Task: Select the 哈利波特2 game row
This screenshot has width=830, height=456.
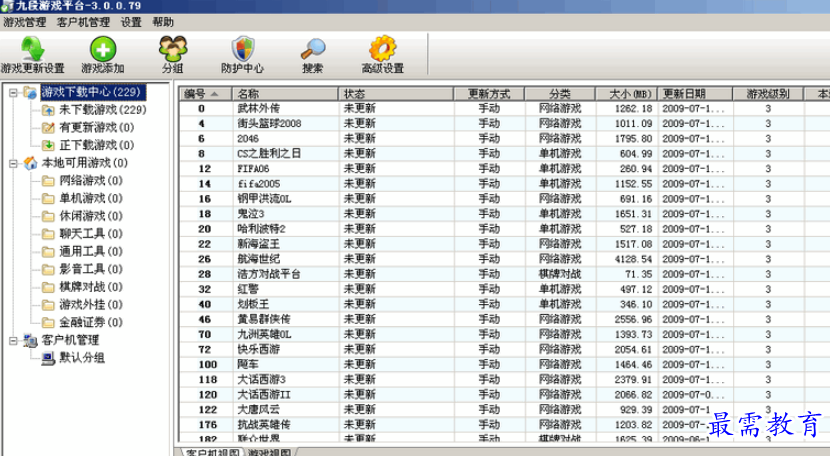Action: tap(504, 229)
